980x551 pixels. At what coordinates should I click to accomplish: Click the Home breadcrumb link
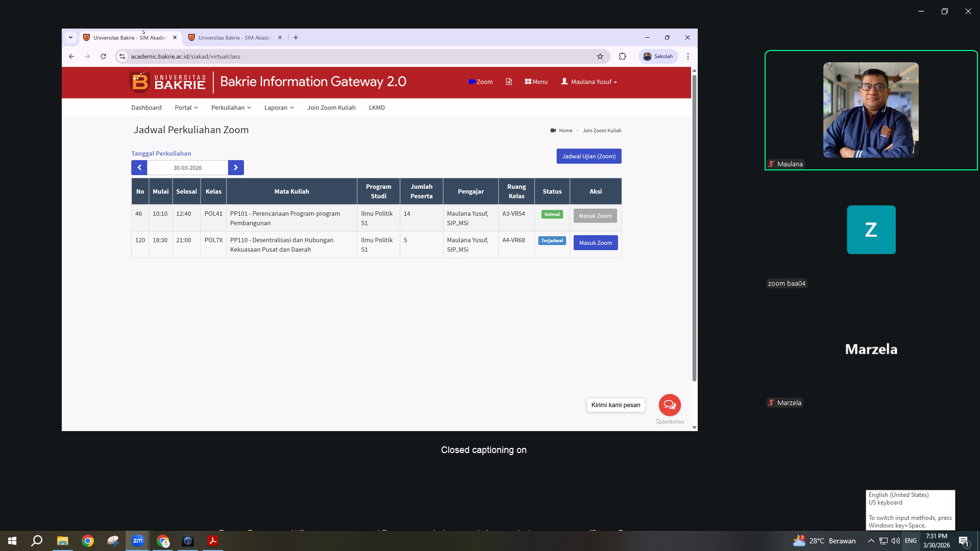point(566,131)
